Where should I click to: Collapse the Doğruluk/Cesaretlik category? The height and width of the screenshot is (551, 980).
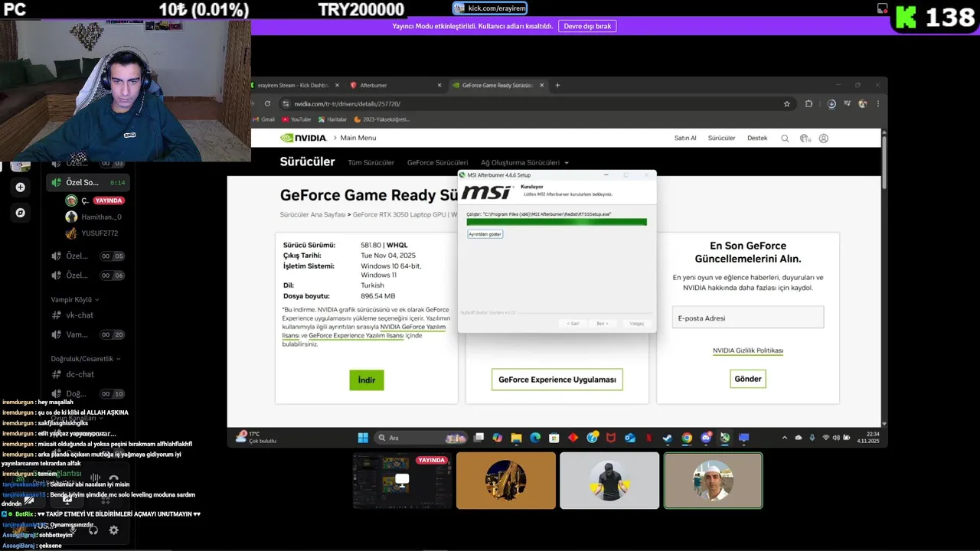coord(86,358)
